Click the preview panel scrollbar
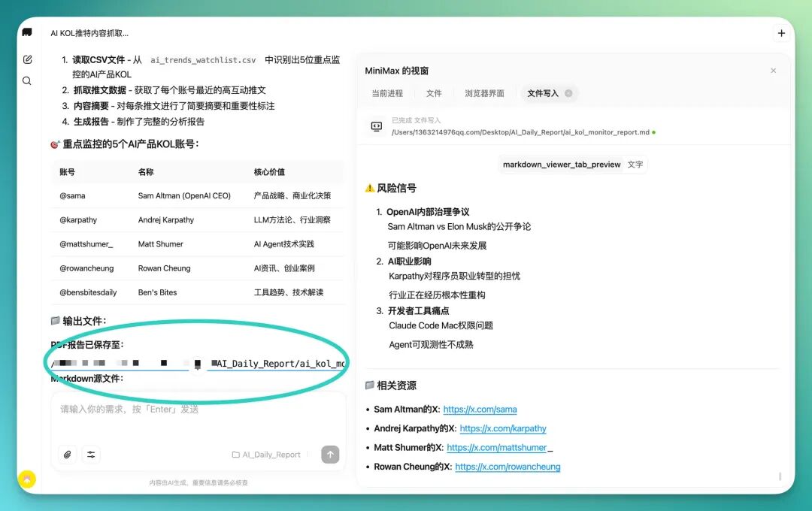 [780, 476]
